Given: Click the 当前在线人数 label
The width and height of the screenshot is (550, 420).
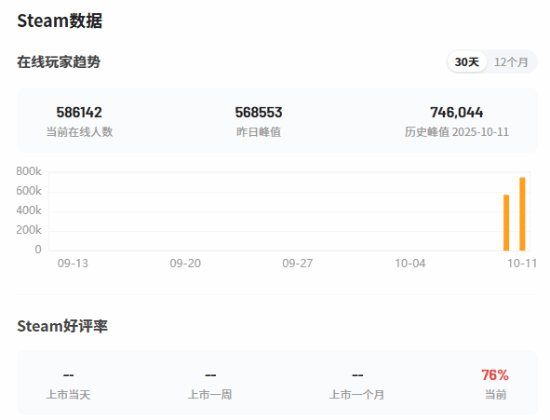Looking at the screenshot, I should [79, 132].
